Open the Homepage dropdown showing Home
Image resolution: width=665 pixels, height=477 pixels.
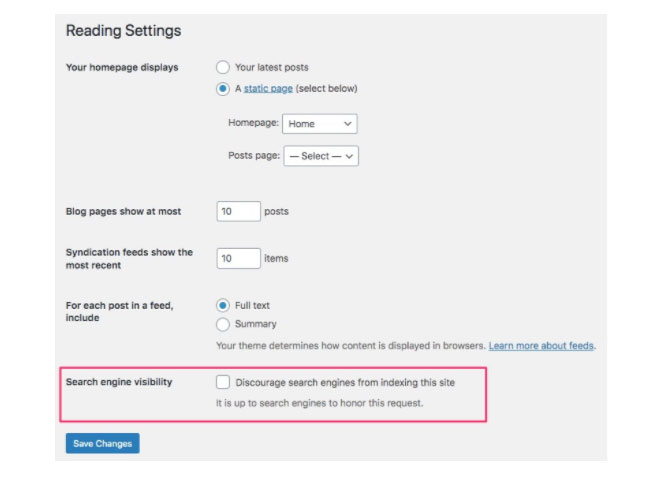point(320,124)
